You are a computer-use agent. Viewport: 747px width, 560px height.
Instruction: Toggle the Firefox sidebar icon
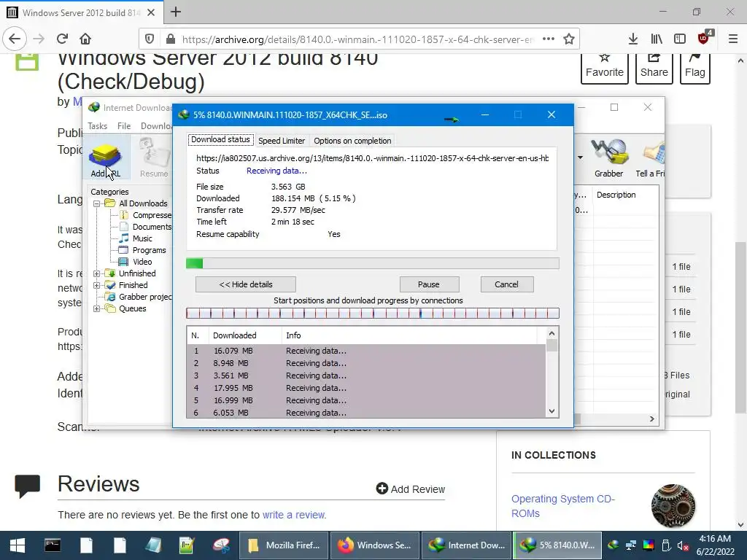point(680,39)
